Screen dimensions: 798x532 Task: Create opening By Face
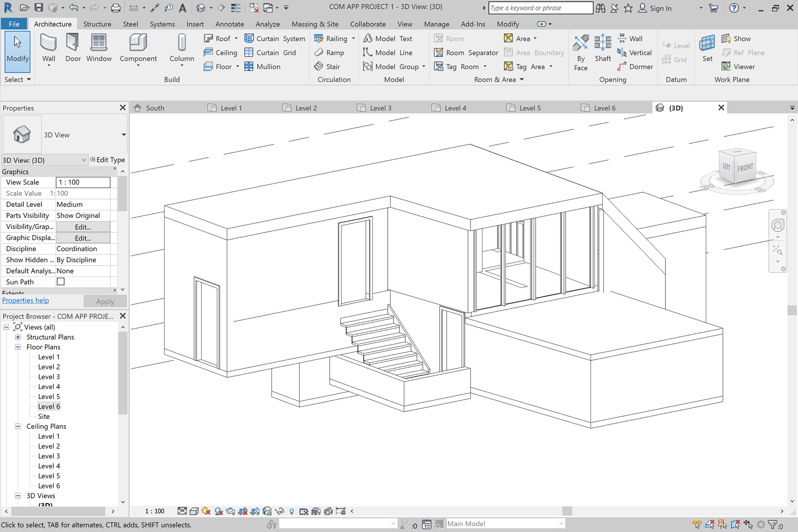[x=581, y=52]
